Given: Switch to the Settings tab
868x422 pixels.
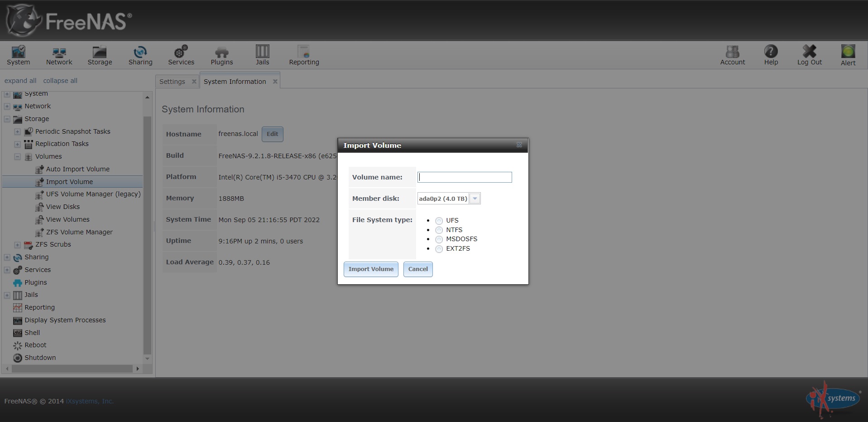Looking at the screenshot, I should click(172, 82).
